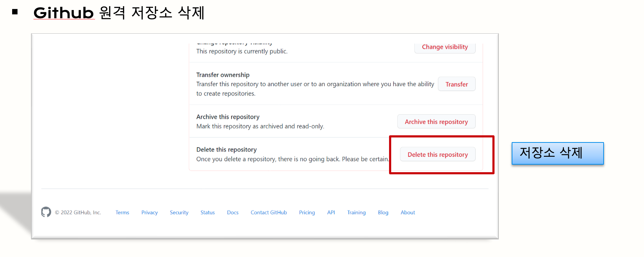Click 'Once you delete a repository' warning text
The height and width of the screenshot is (257, 644).
tap(292, 159)
